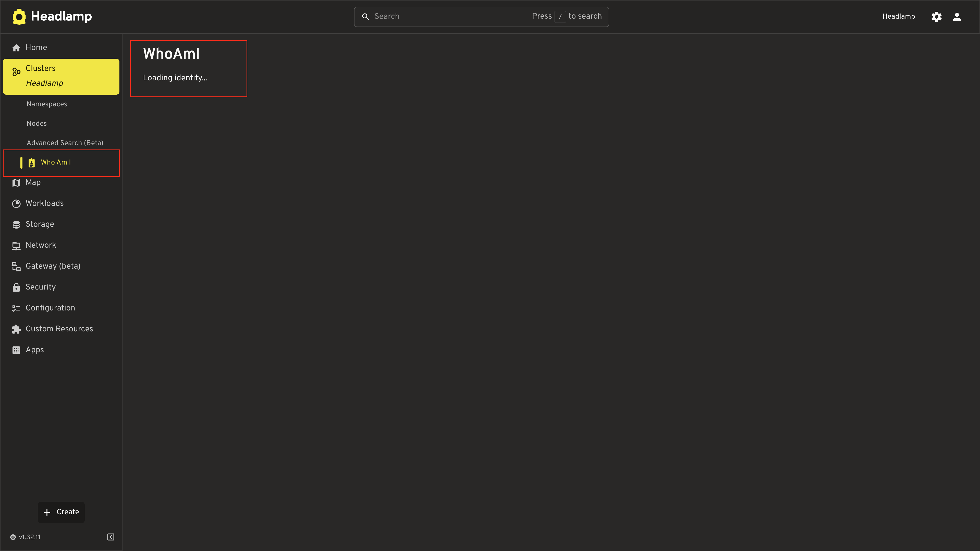Viewport: 980px width, 551px height.
Task: Select the Workloads pie icon
Action: pyautogui.click(x=16, y=204)
